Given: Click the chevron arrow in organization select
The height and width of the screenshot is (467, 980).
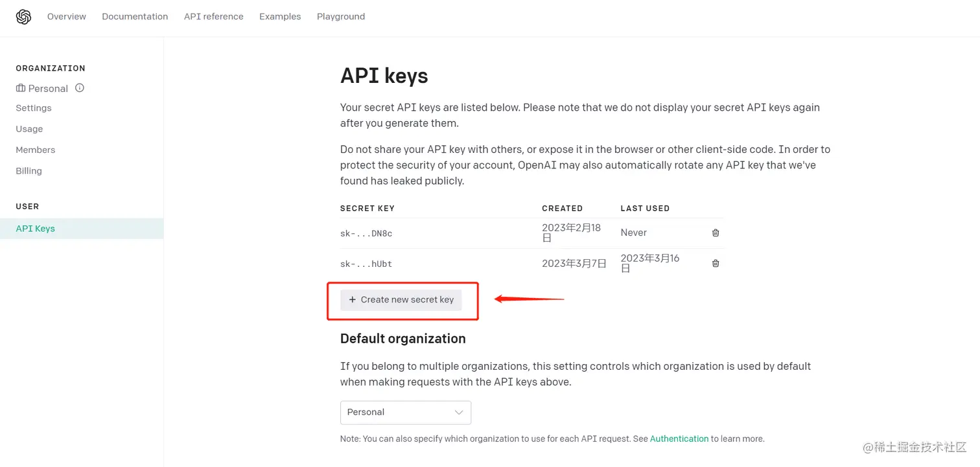Looking at the screenshot, I should pos(459,412).
